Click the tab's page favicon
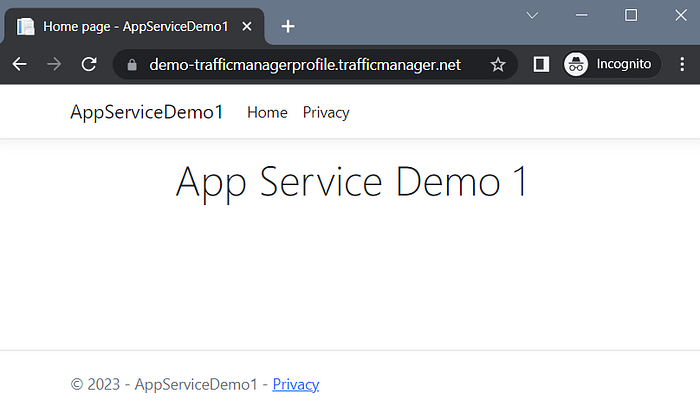Screen dimensions: 700x405 25,27
